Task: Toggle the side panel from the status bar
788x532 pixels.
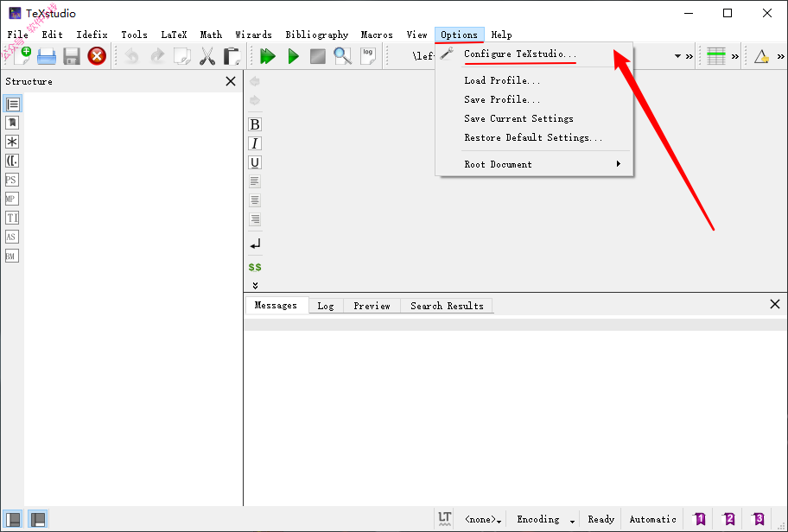Action: (x=13, y=519)
